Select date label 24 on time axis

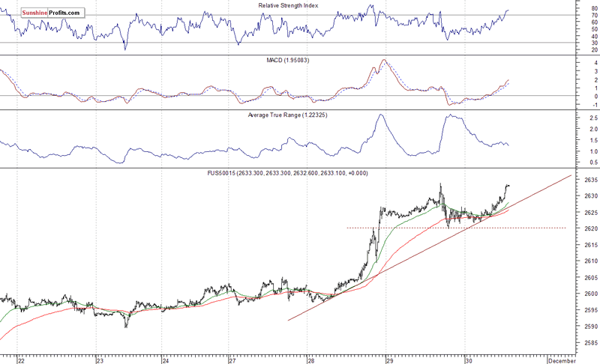[166, 360]
